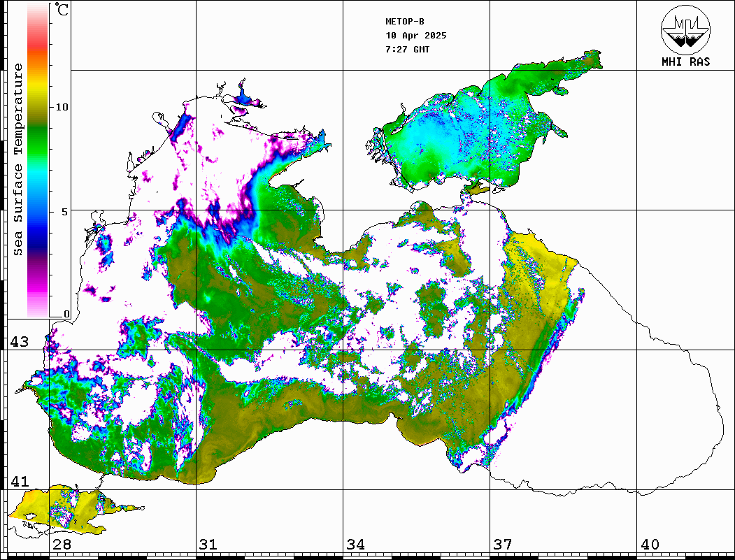Click the 'MHI RAS' caption text
This screenshot has height=560, width=735.
tap(686, 62)
